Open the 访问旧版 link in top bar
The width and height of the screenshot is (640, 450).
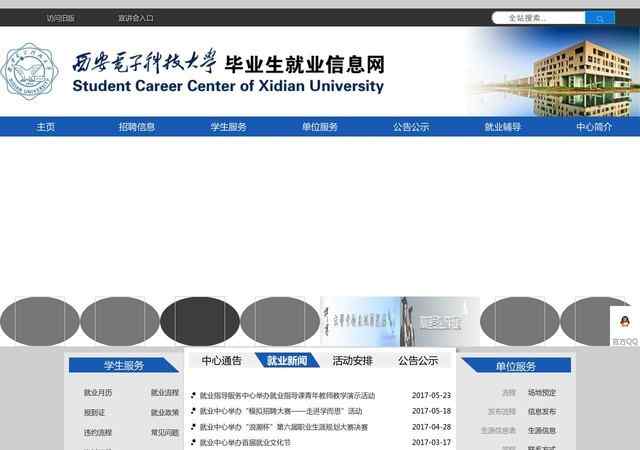(x=60, y=18)
